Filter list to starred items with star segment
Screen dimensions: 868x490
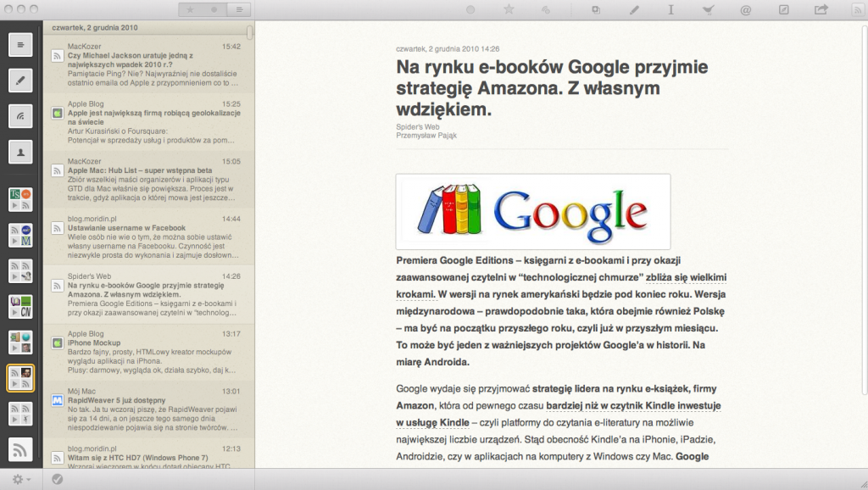[191, 9]
